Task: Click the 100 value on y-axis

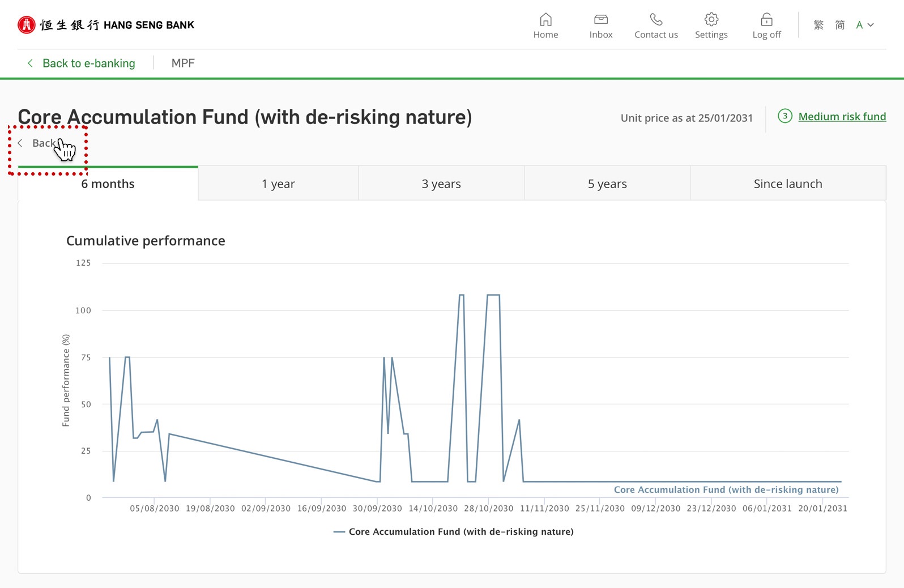Action: [83, 310]
